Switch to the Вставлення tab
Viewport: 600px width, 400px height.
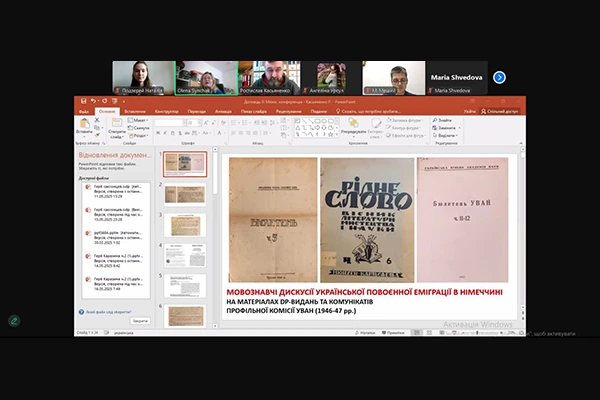(135, 111)
